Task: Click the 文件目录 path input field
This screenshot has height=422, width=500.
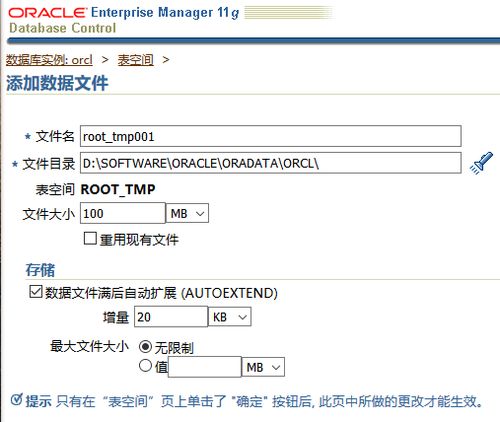Action: 271,163
